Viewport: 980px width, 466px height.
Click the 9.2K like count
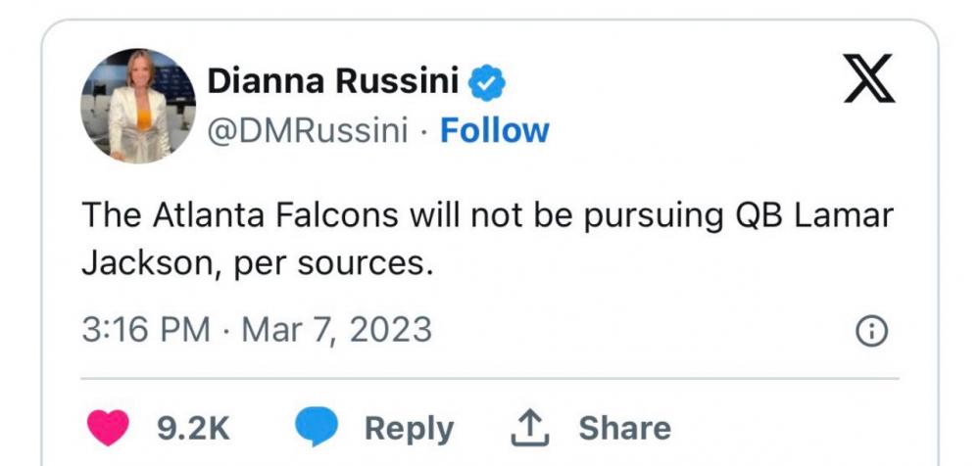pyautogui.click(x=193, y=428)
